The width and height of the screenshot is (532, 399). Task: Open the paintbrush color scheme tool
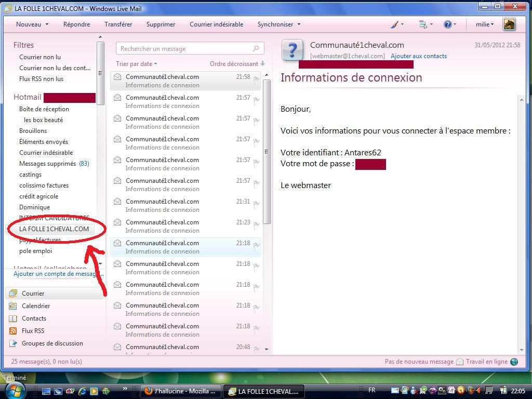(x=395, y=24)
